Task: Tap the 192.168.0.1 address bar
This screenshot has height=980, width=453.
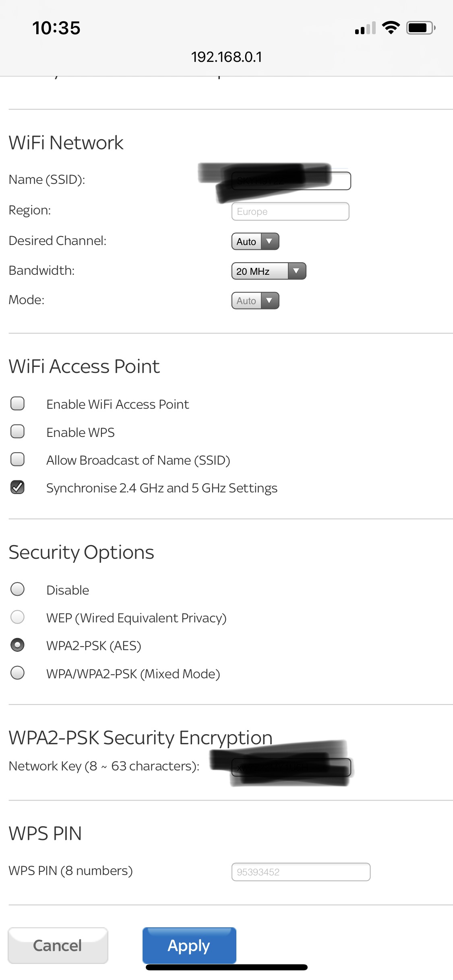Action: pyautogui.click(x=226, y=57)
